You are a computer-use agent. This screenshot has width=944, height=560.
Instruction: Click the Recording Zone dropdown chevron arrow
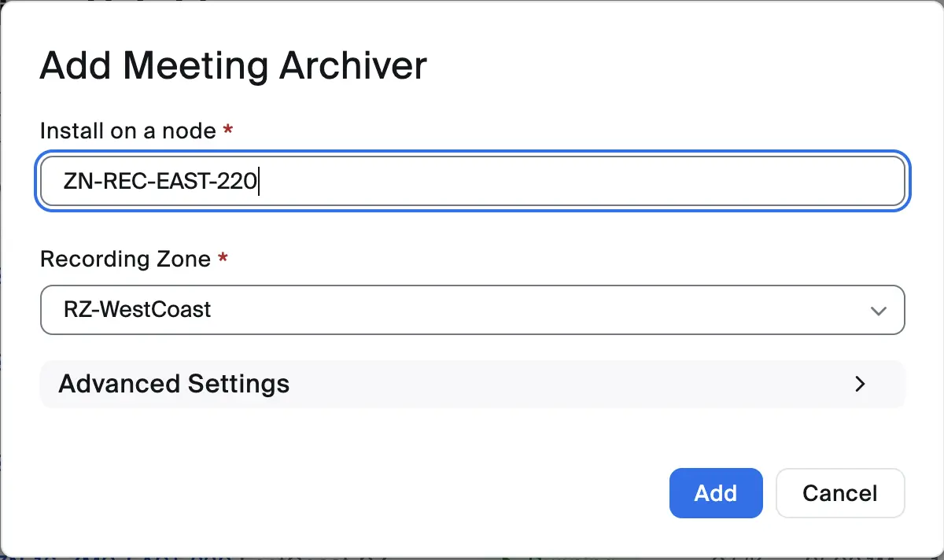click(x=878, y=310)
